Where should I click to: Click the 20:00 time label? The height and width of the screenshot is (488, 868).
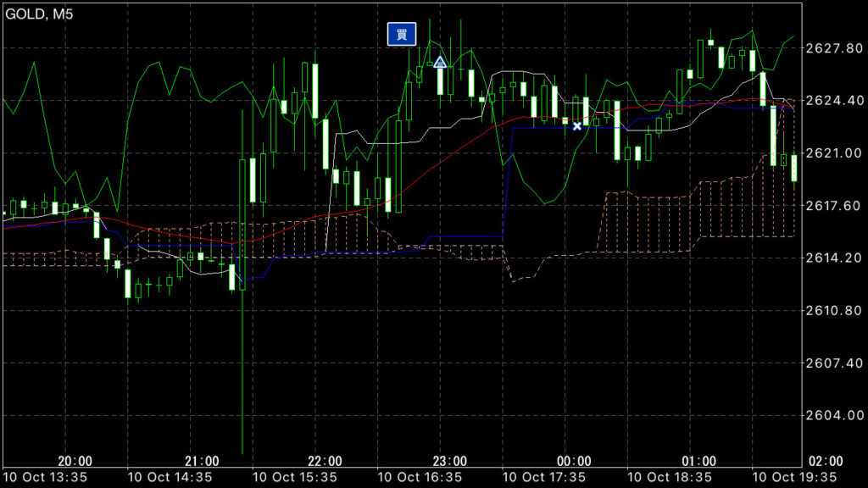75,461
